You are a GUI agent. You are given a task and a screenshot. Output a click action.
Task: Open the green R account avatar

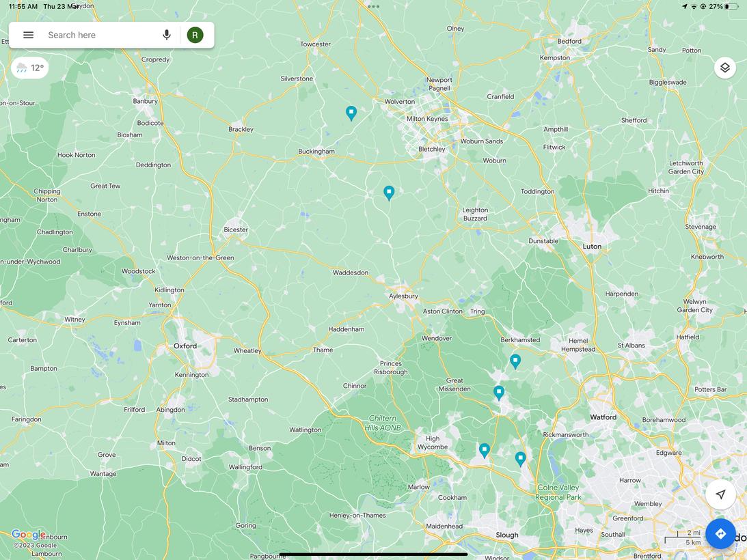pos(195,35)
